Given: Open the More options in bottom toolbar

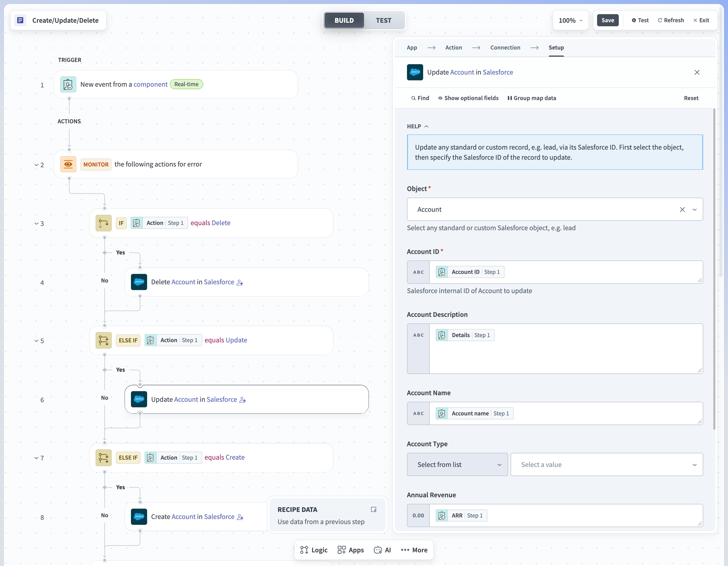Looking at the screenshot, I should point(414,550).
